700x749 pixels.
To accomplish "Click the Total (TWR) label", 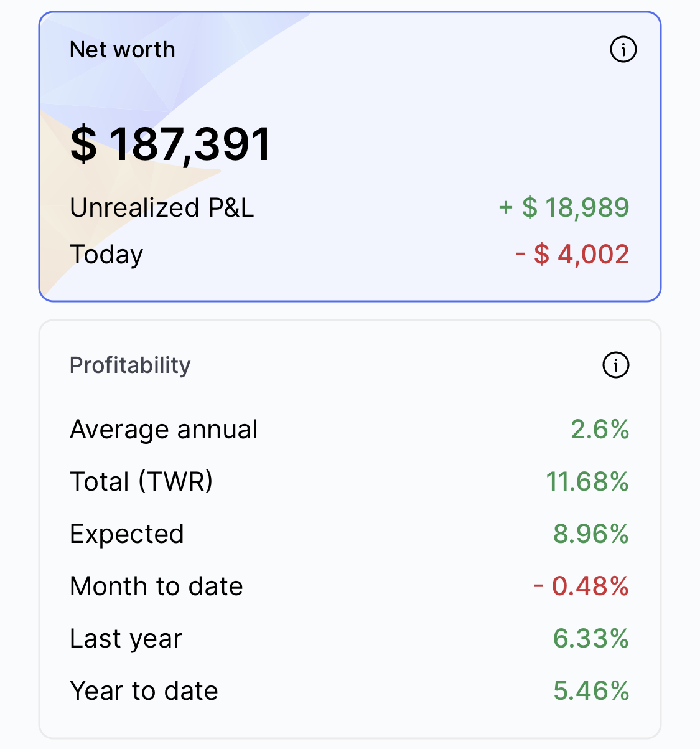I will [x=141, y=482].
